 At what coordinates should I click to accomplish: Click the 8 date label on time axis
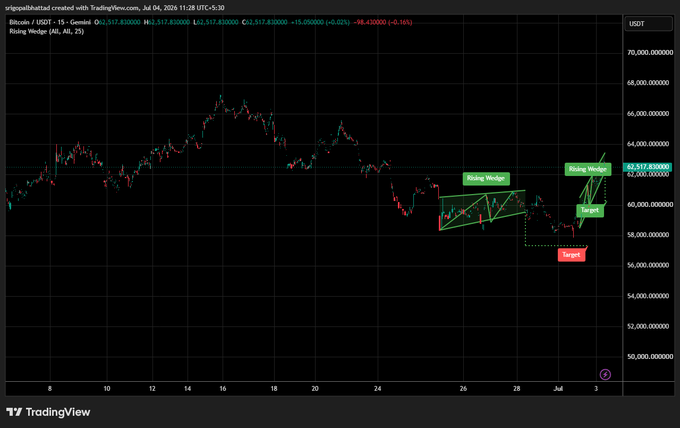click(50, 389)
